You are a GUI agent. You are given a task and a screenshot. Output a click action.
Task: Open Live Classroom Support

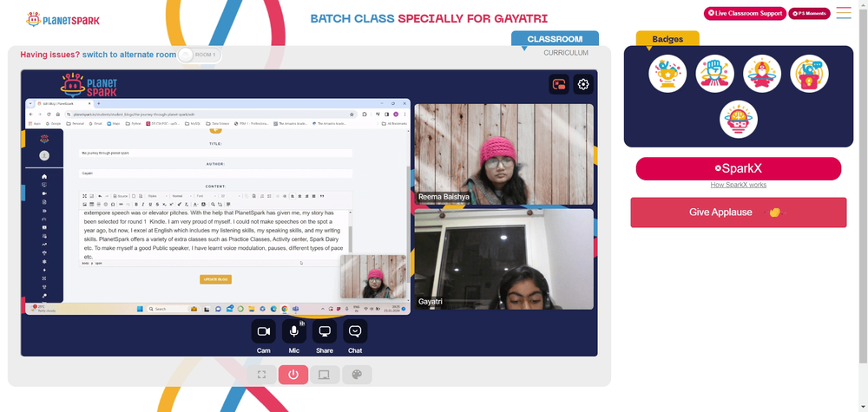coord(745,13)
